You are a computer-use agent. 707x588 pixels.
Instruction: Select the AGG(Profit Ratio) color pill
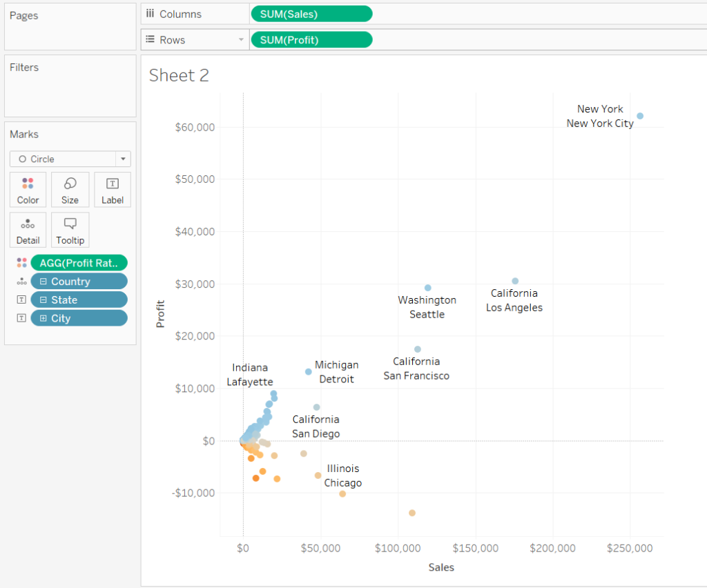pyautogui.click(x=79, y=262)
